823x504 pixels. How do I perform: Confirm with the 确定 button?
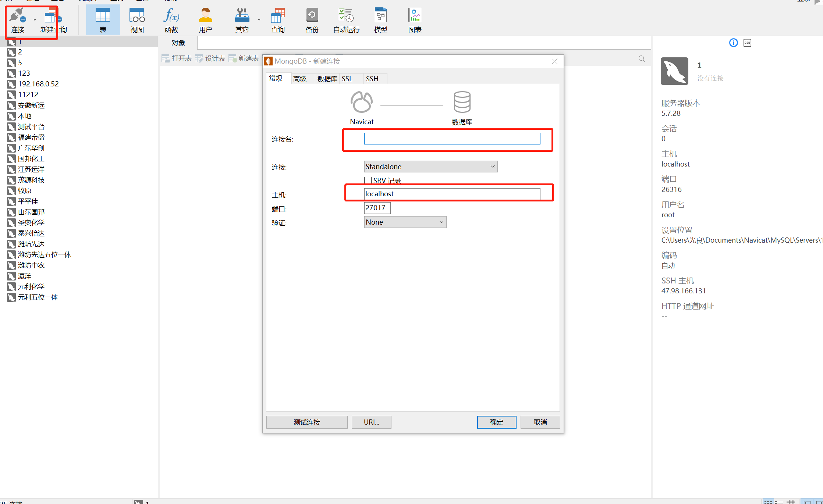point(497,422)
